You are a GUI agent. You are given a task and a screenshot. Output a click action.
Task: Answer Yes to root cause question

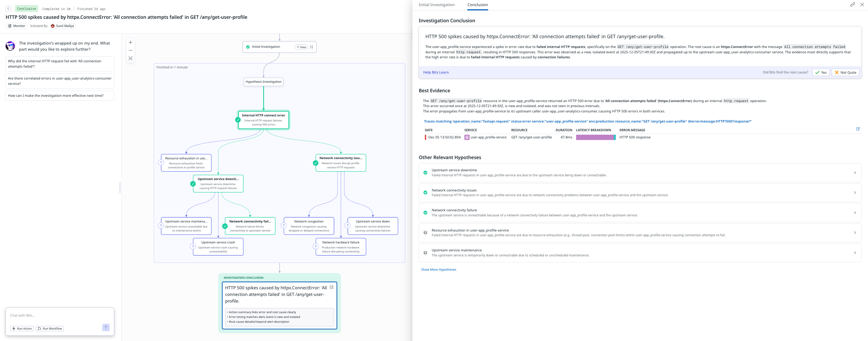(821, 72)
